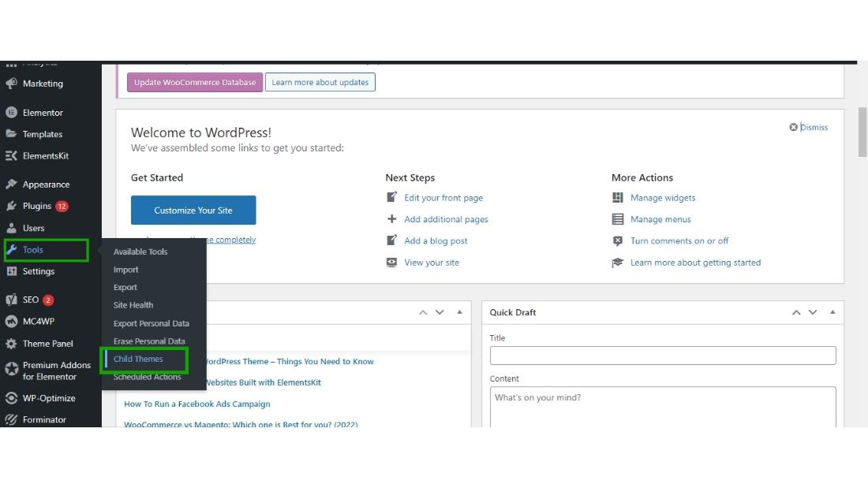Viewport: 868px width, 488px height.
Task: Open How To Run a Facebook Ads Campaign
Action: (197, 404)
